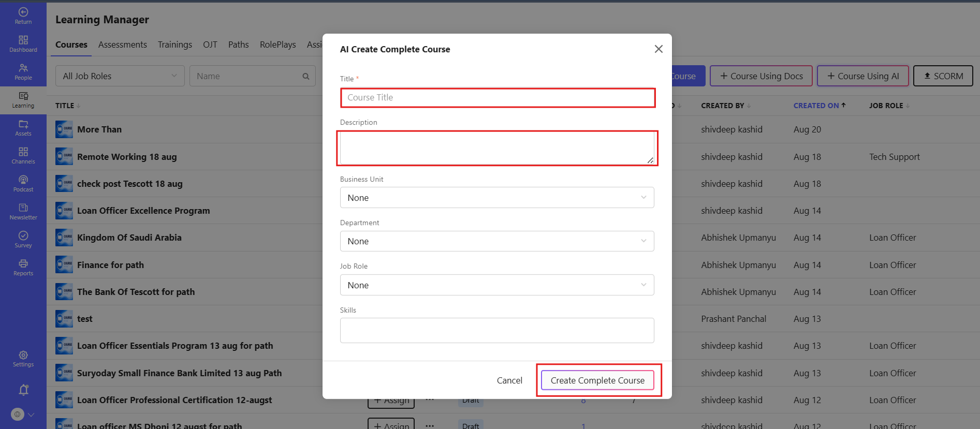Open the Learning sidebar section
The image size is (980, 429).
(23, 100)
